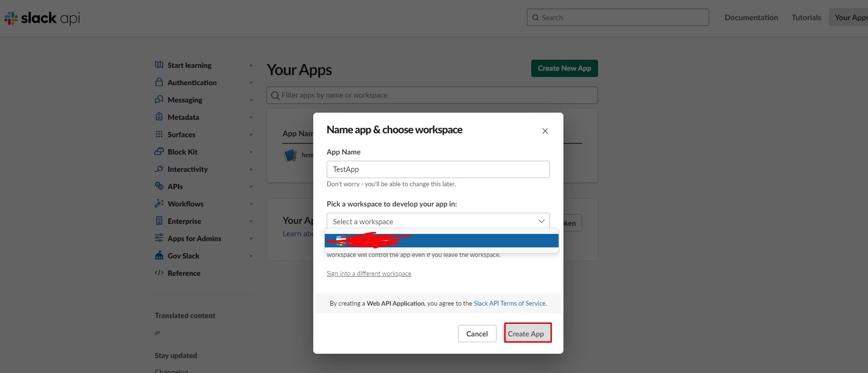Expand Surfaces sidebar arrow
This screenshot has width=868, height=373.
coord(251,135)
